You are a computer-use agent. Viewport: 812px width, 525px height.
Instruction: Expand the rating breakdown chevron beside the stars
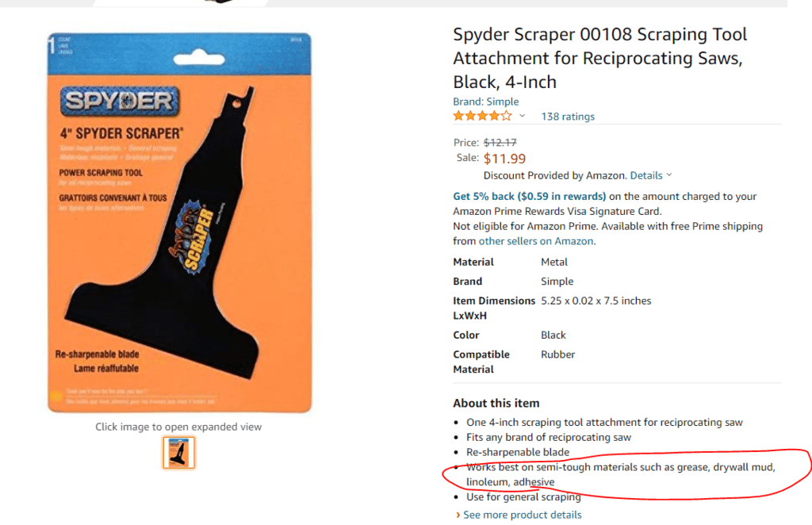click(522, 117)
